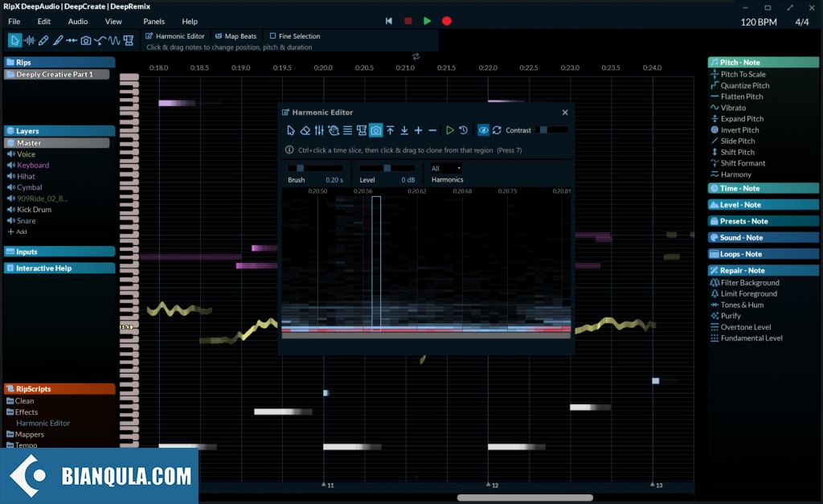
Task: Expand the Presets - Note panel
Action: pyautogui.click(x=764, y=221)
